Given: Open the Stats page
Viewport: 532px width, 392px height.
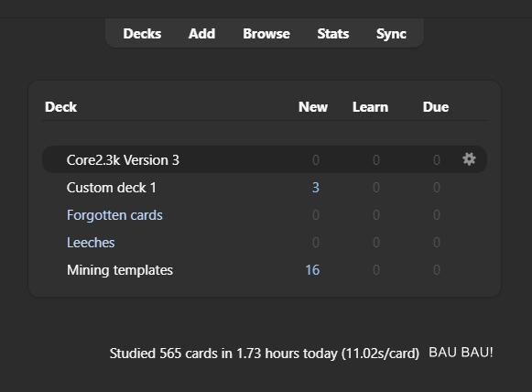Looking at the screenshot, I should (332, 34).
